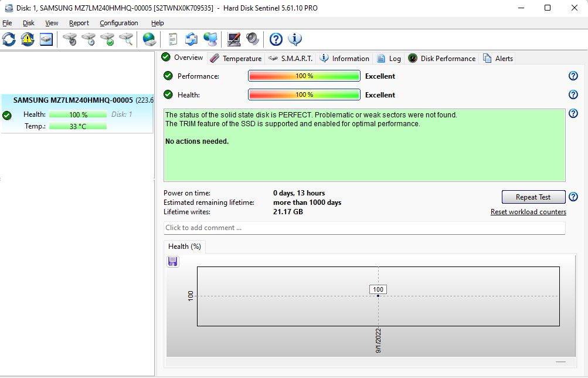
Task: Select the Health (%) graph tab
Action: coord(185,247)
